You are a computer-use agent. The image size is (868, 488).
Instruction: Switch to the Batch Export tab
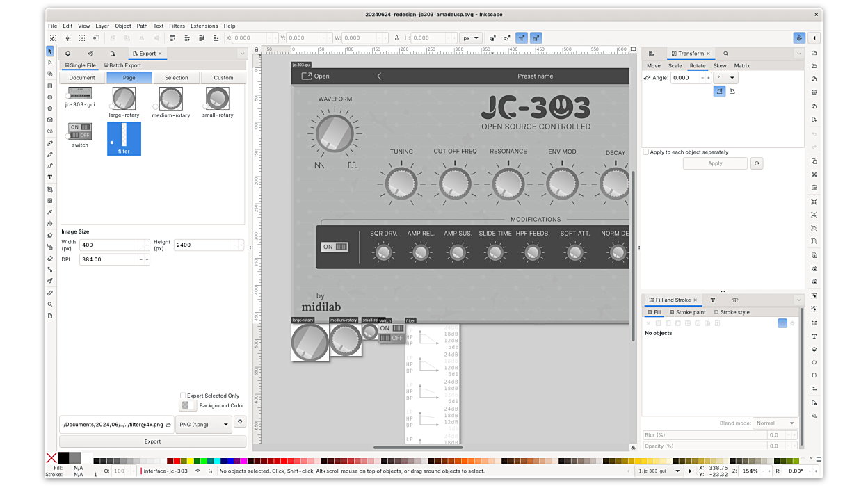tap(122, 65)
